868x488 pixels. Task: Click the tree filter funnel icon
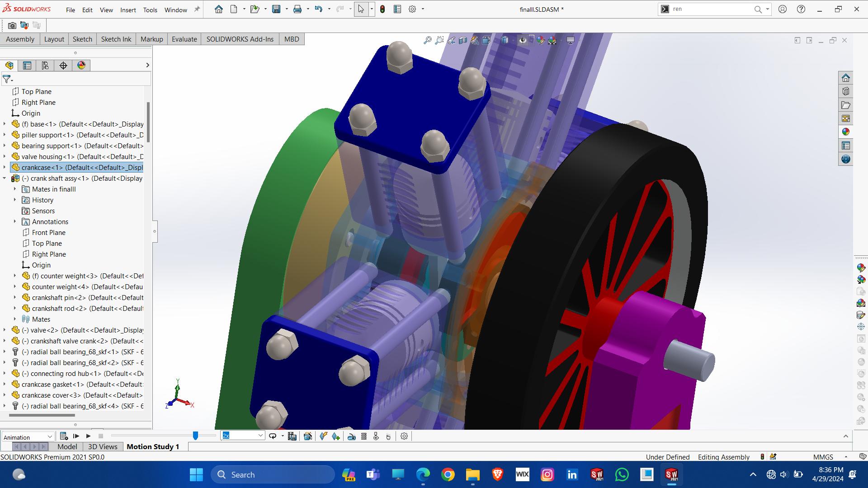[7, 79]
